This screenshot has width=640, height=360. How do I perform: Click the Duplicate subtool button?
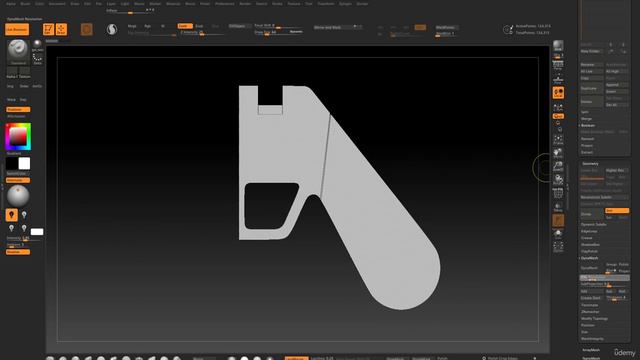(591, 88)
